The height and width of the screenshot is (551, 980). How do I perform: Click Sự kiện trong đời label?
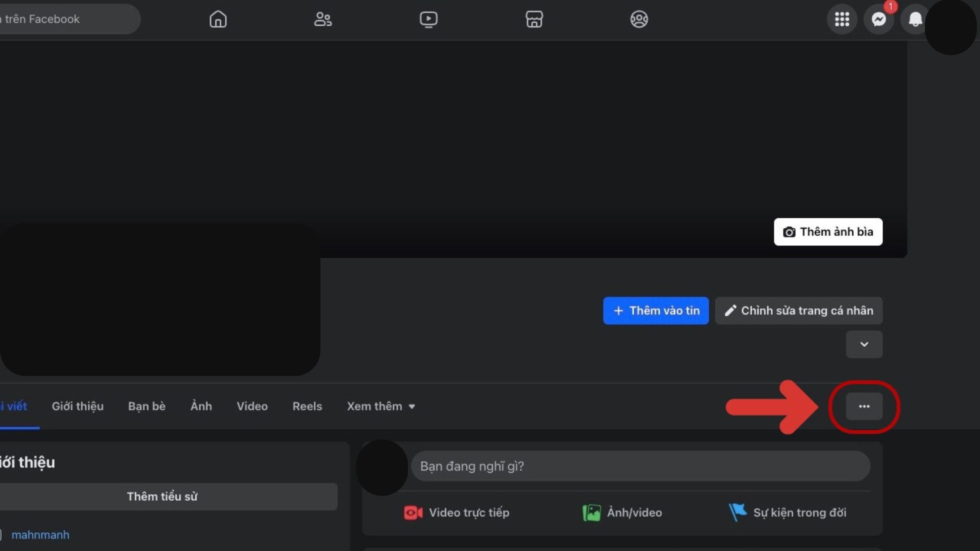point(799,513)
